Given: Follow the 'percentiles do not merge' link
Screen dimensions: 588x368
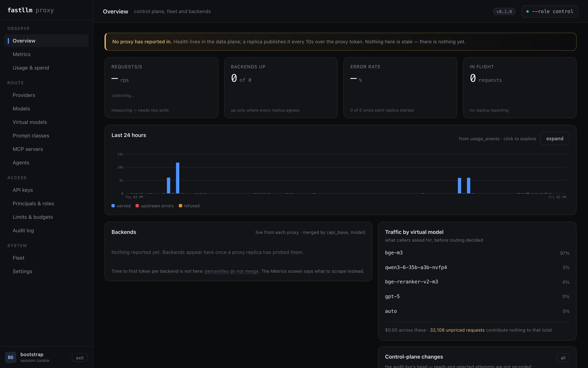Looking at the screenshot, I should pyautogui.click(x=232, y=271).
